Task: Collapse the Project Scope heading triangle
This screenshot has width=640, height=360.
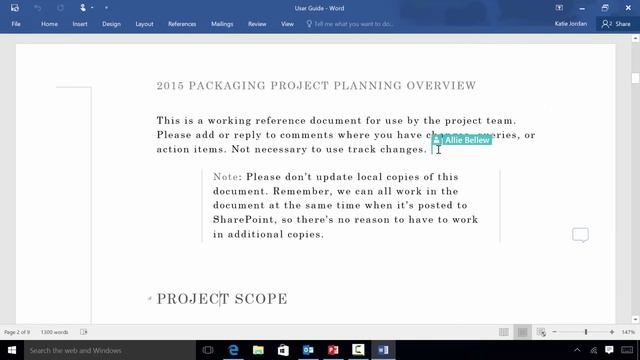Action: pos(149,299)
